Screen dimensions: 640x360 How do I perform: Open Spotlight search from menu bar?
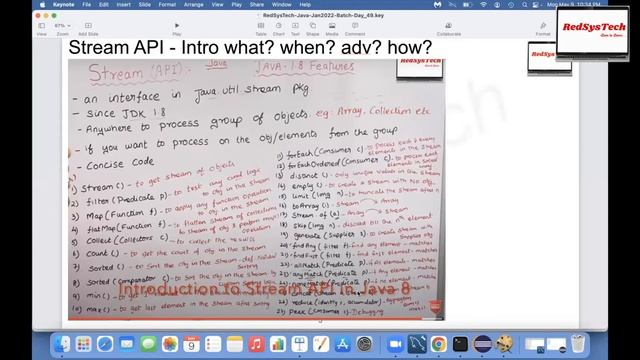pos(524,4)
